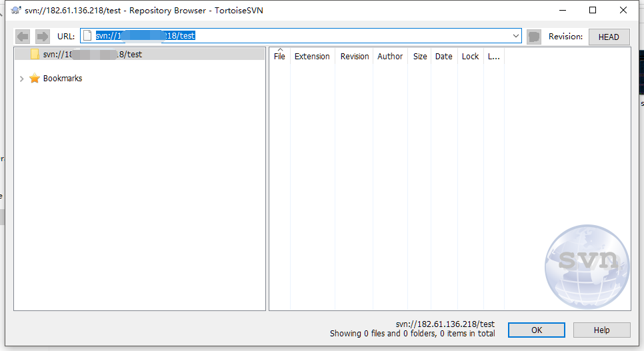Open Help for the repository browser
This screenshot has width=644, height=351.
coord(602,330)
